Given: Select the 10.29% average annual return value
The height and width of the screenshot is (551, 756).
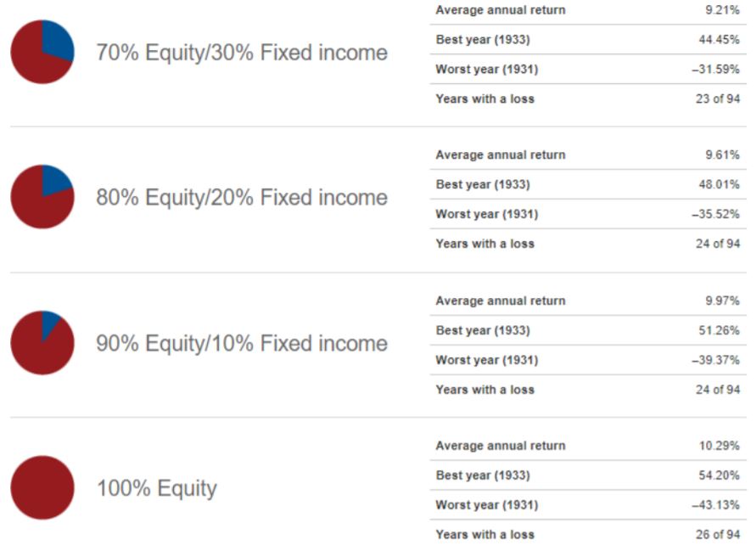Looking at the screenshot, I should click(719, 446).
